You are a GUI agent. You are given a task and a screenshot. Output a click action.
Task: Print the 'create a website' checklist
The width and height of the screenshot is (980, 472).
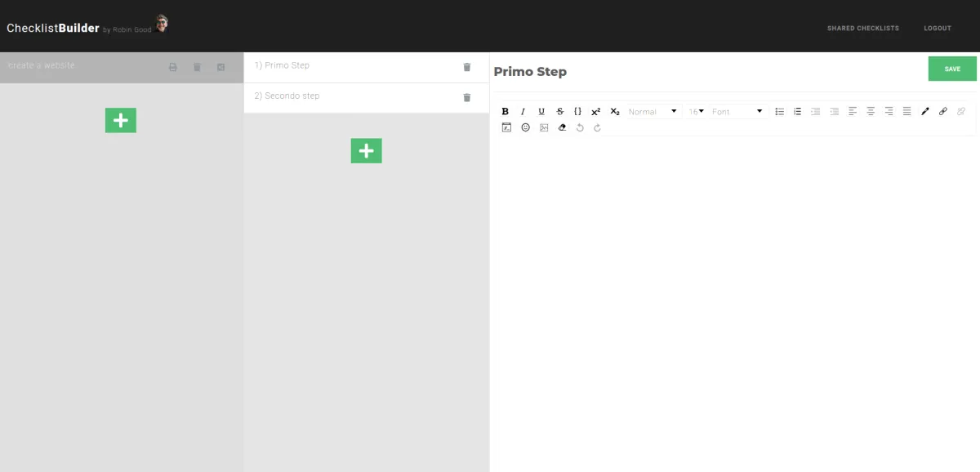(x=173, y=67)
